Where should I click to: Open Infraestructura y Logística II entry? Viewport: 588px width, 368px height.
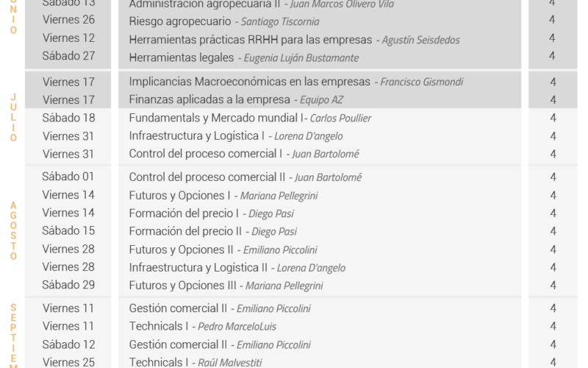237,268
